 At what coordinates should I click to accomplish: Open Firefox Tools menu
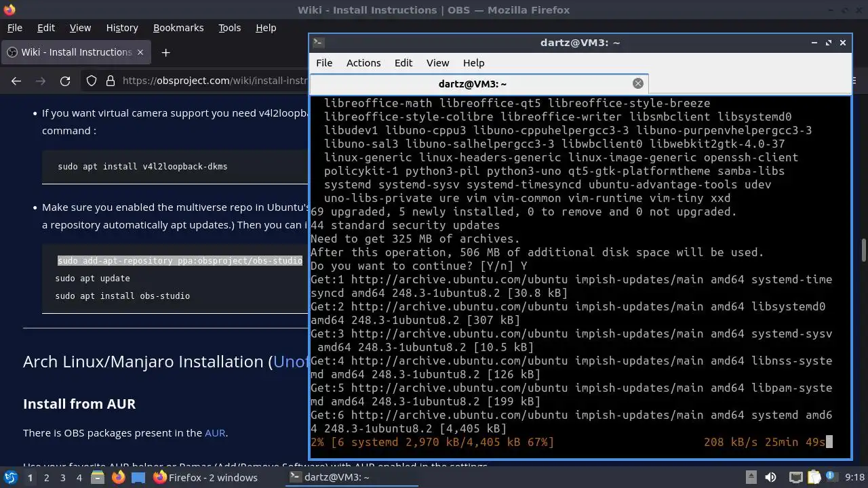pos(229,28)
